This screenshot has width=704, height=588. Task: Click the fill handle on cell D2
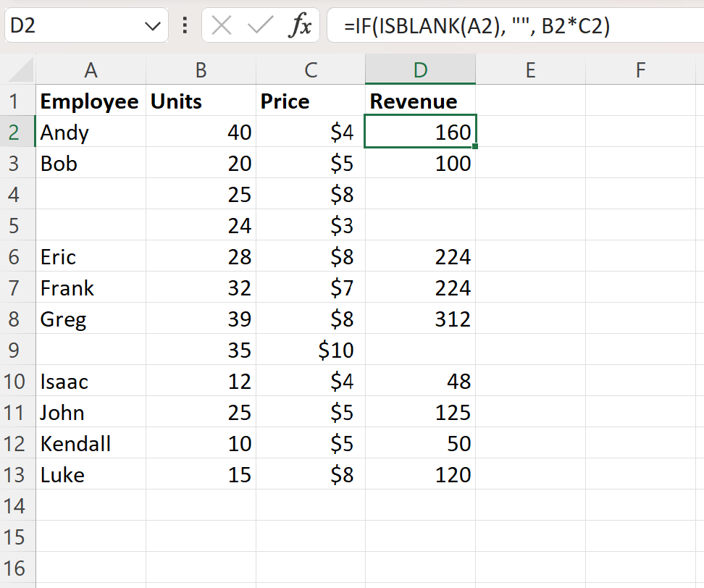tap(474, 146)
